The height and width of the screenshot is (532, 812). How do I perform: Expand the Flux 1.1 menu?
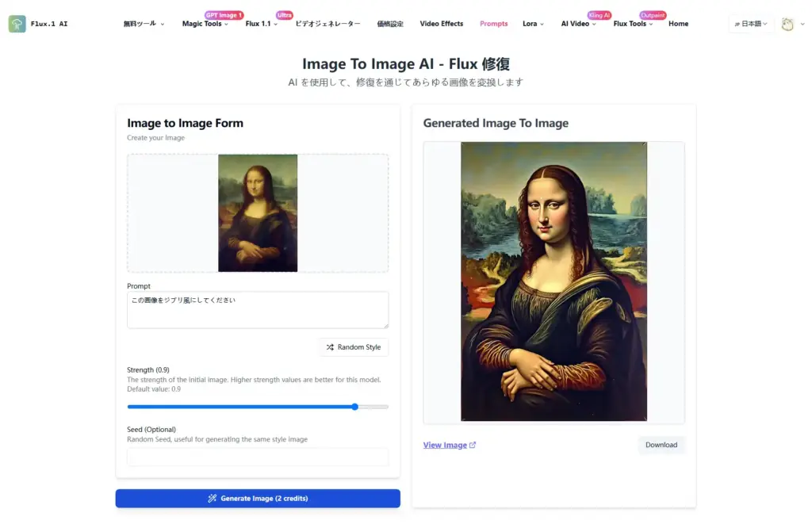[x=261, y=24]
